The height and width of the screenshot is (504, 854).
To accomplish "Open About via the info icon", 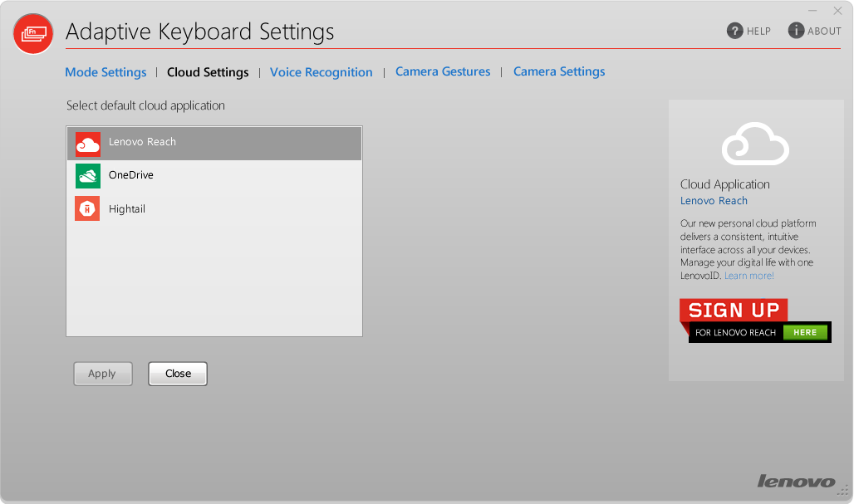I will pyautogui.click(x=796, y=31).
